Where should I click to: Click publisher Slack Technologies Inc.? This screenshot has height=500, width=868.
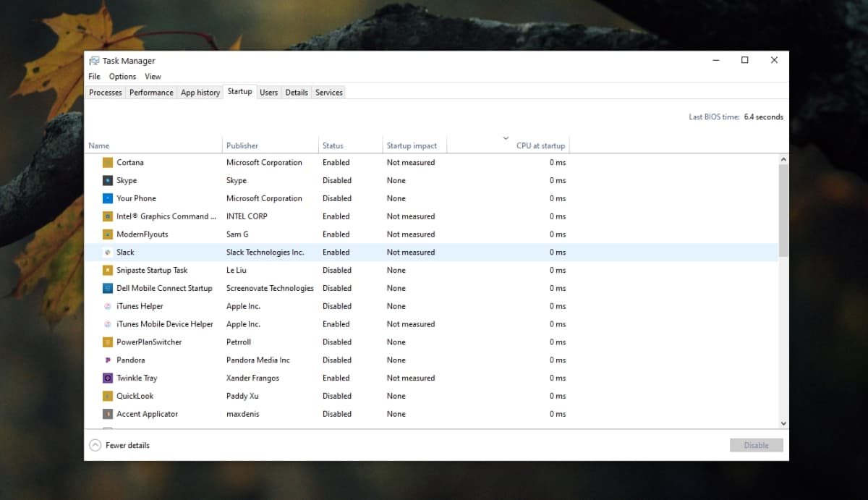point(265,253)
